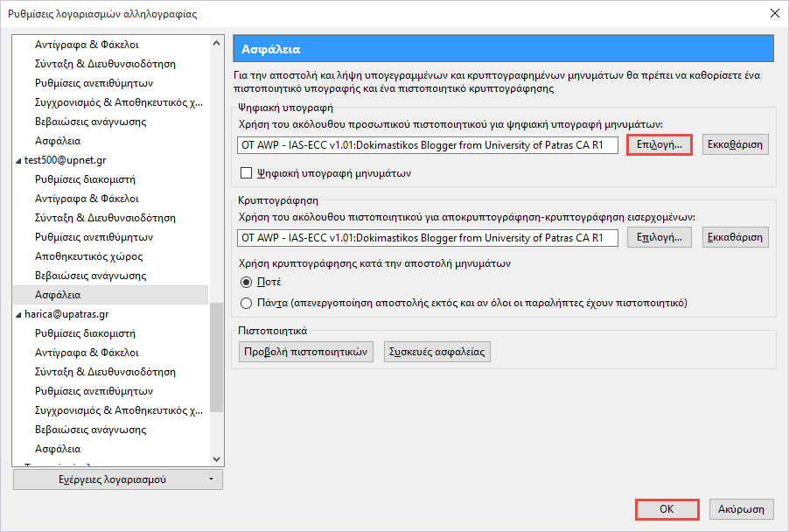Select the highlighted Ασφάλεια under test500@upnet.gr
Image resolution: width=789 pixels, height=532 pixels.
(x=111, y=295)
